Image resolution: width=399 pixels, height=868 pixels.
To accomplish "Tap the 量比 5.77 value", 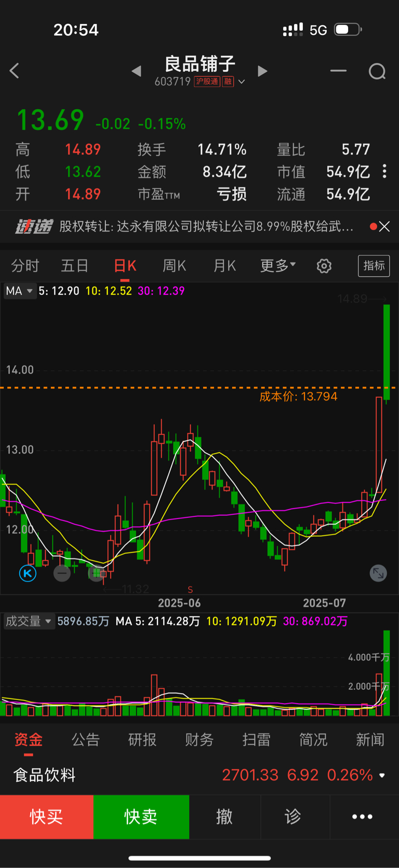I will 356,150.
